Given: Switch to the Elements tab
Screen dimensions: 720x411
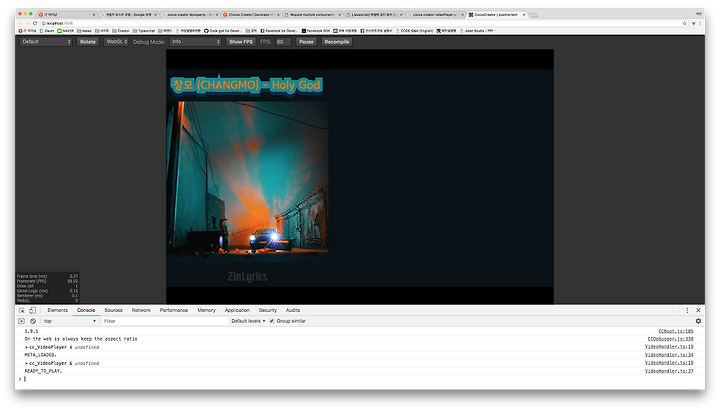Looking at the screenshot, I should click(x=57, y=310).
